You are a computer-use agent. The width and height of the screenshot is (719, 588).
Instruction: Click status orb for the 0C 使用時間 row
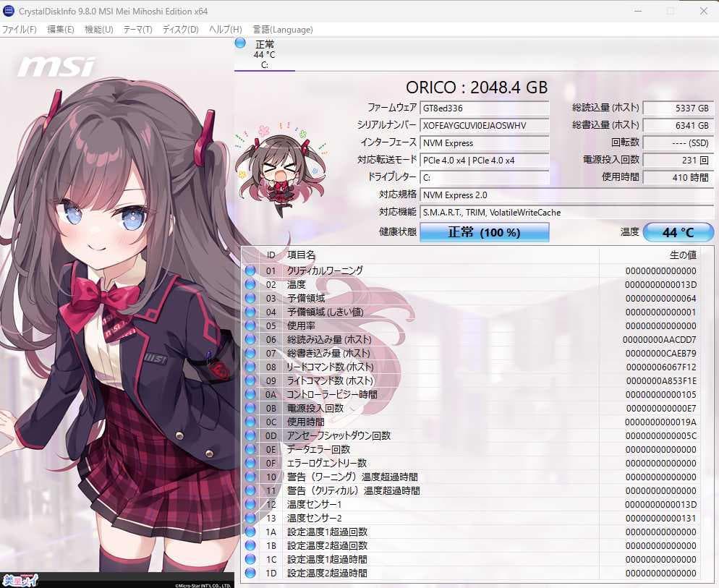pos(250,422)
